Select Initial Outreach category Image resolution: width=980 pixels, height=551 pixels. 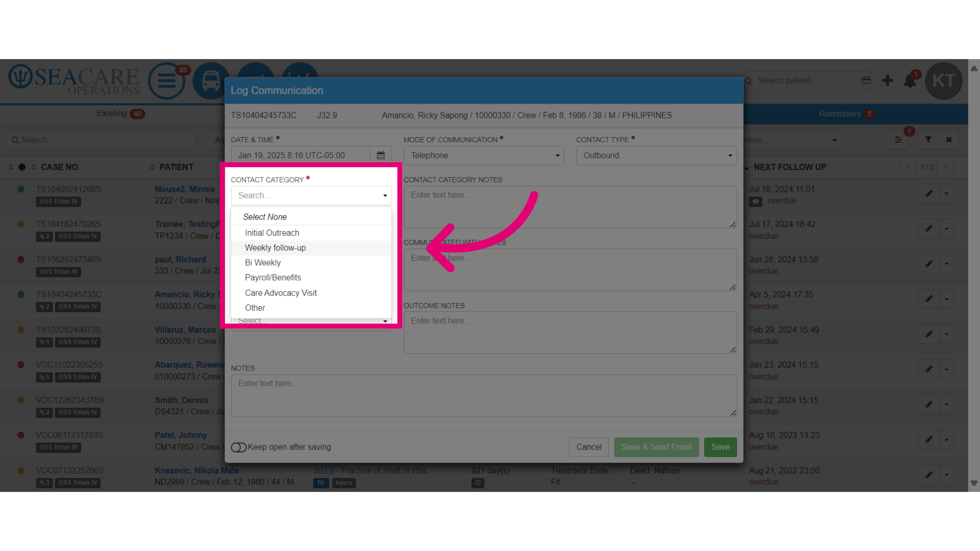311,233
